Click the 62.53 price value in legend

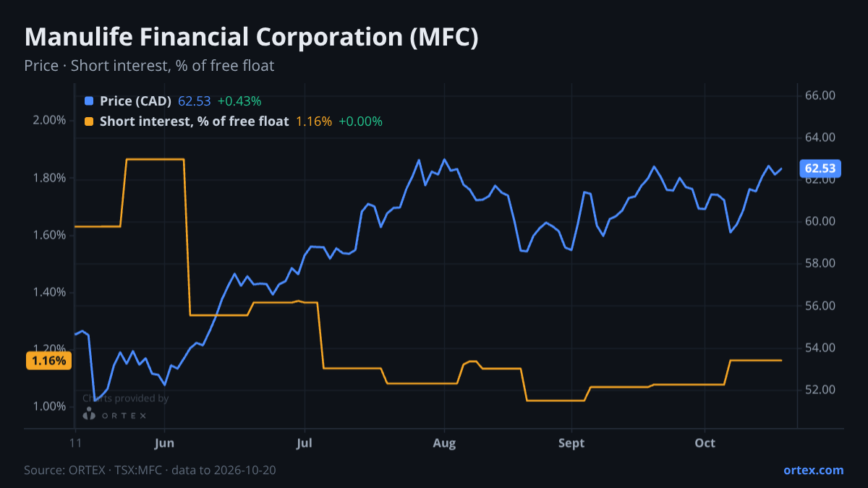(194, 101)
